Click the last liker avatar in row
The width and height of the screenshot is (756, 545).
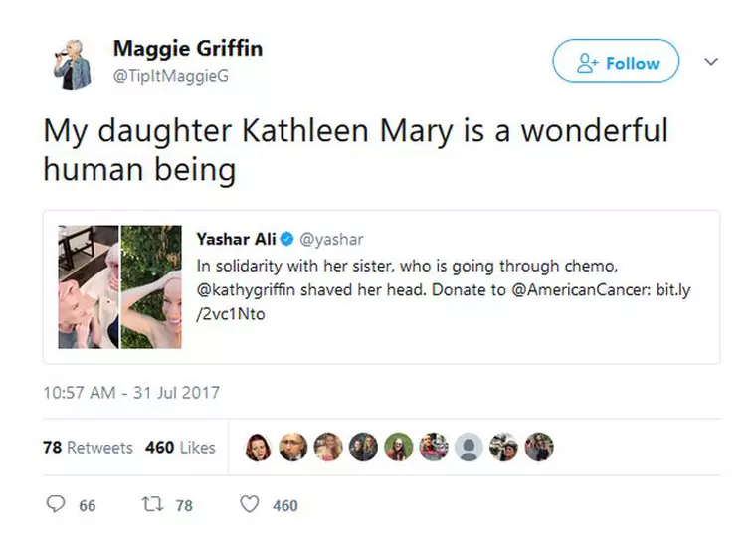point(538,447)
